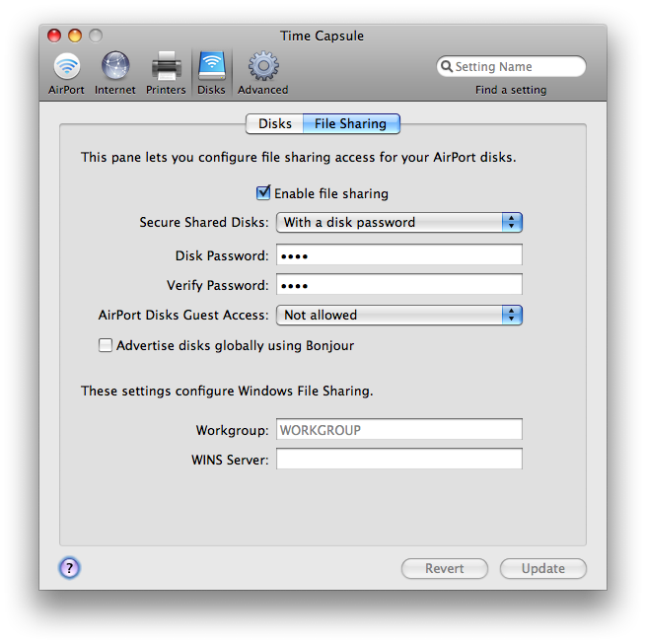Click the WINS Server field
Viewport: 646px width, 644px height.
(x=399, y=459)
